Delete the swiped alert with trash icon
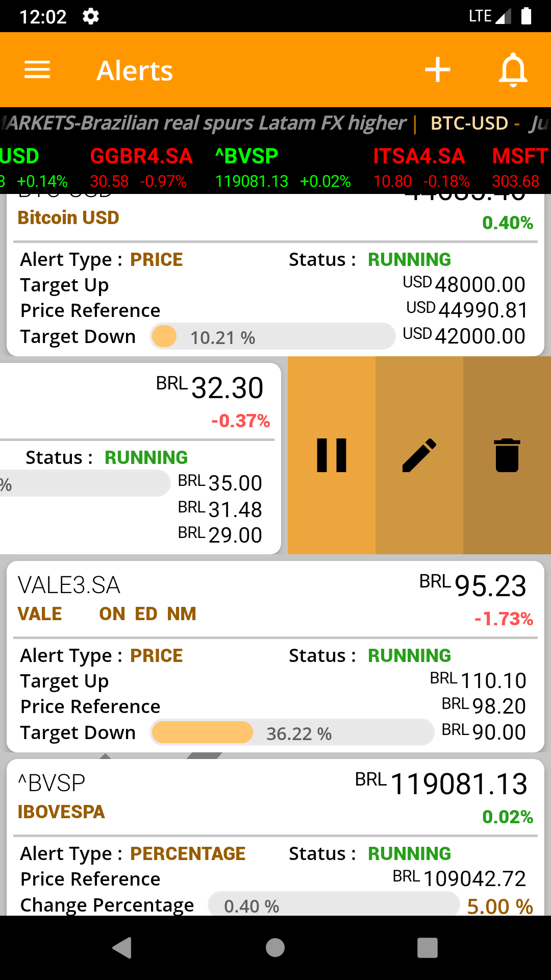551x980 pixels. [507, 455]
